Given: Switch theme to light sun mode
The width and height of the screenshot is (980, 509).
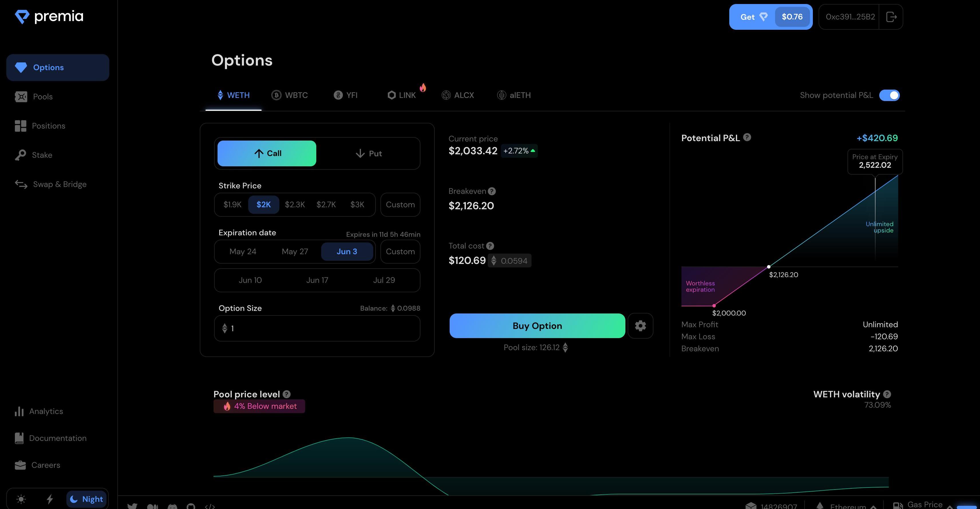Looking at the screenshot, I should coord(21,499).
